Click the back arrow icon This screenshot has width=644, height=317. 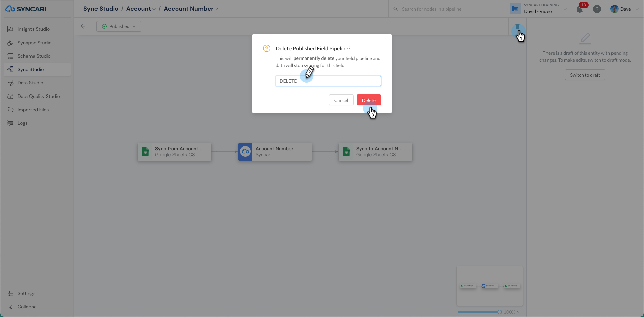tap(83, 26)
